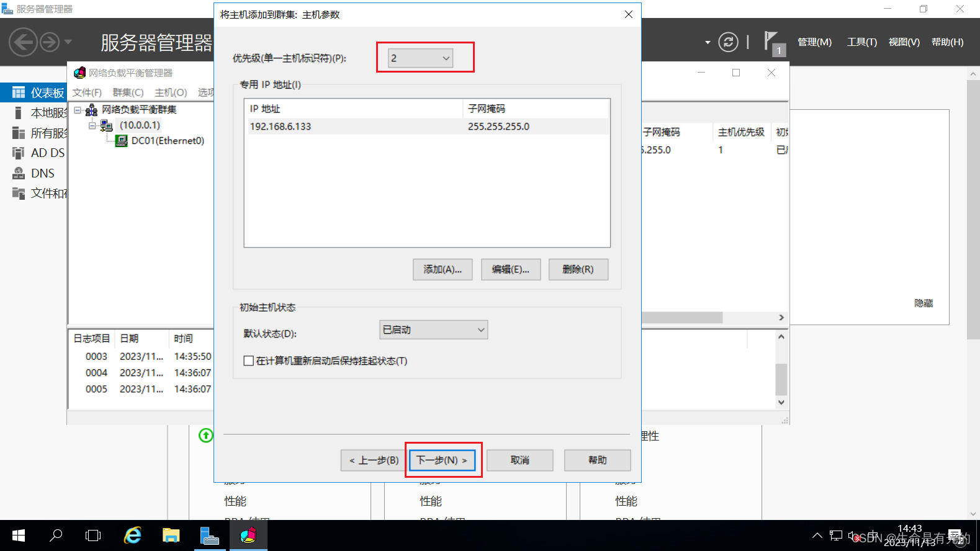Collapse the 网络负载平衡群集 tree node

78,110
